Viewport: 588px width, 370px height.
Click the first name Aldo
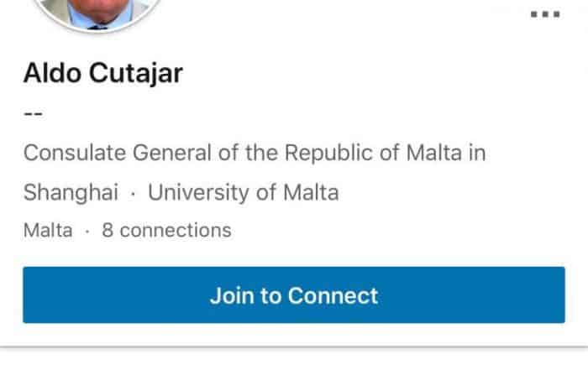click(x=51, y=74)
